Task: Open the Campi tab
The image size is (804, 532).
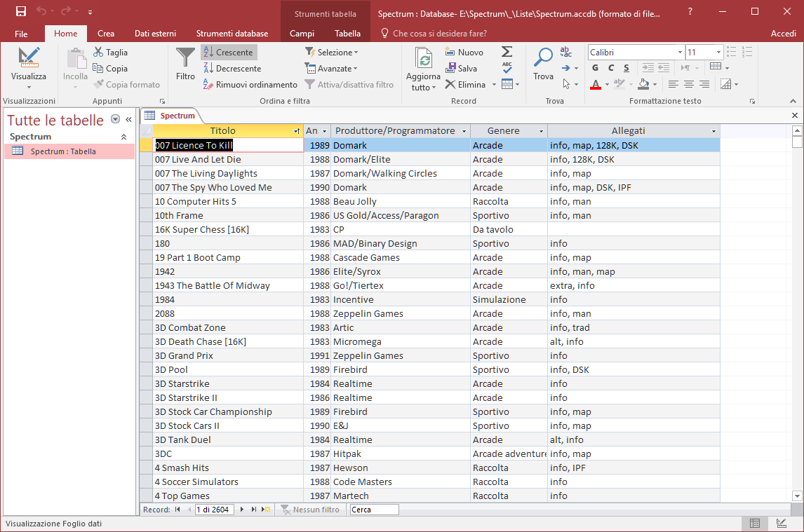Action: (x=302, y=34)
